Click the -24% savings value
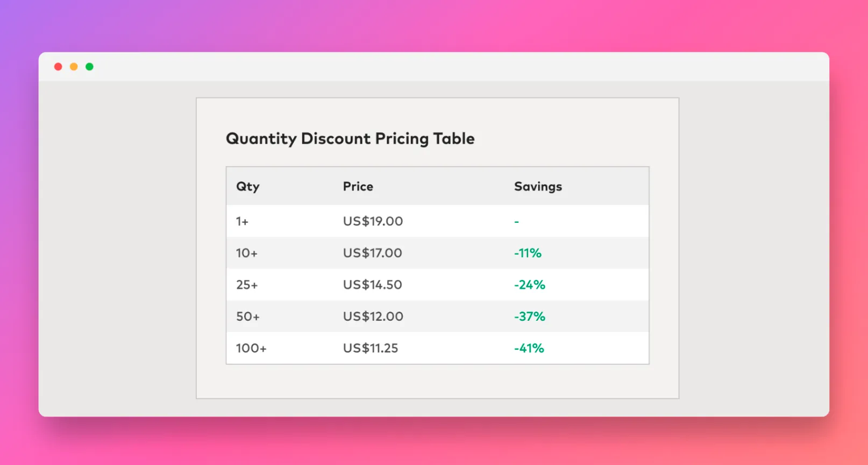Viewport: 868px width, 465px height. [530, 285]
